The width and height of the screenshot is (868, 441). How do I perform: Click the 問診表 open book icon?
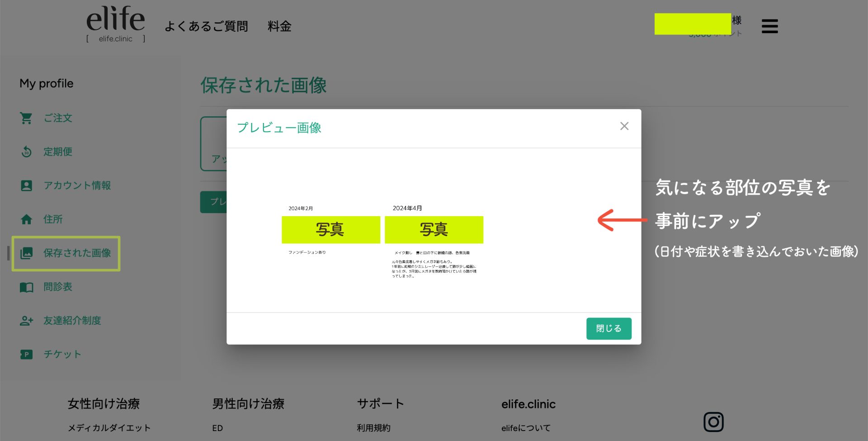point(26,287)
